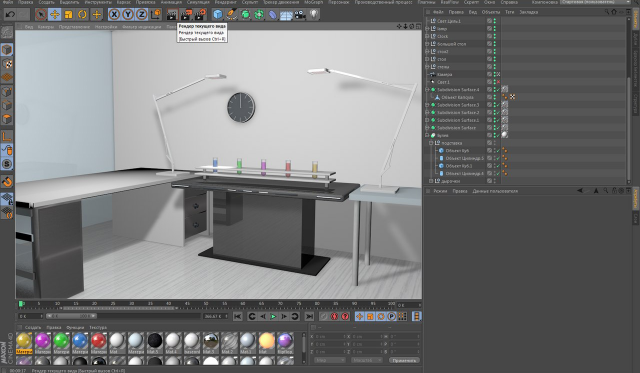Screen dimensions: 640x373
Task: Open the Рендеринг top menu
Action: [x=225, y=2]
